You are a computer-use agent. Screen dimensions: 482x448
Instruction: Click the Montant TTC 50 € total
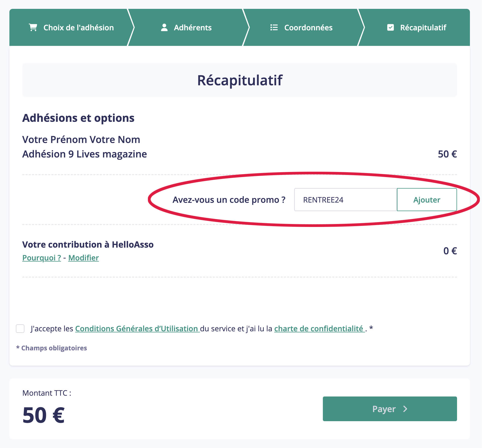[x=43, y=415]
